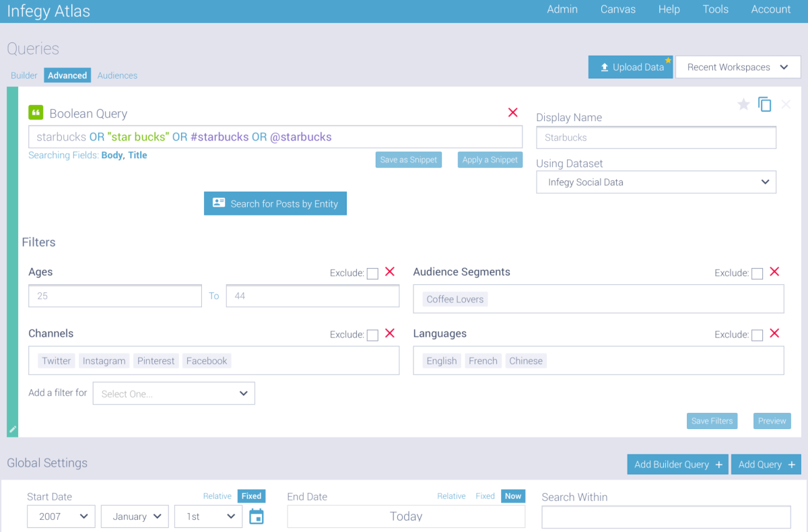
Task: Select the Pinterest channel tag
Action: 156,361
